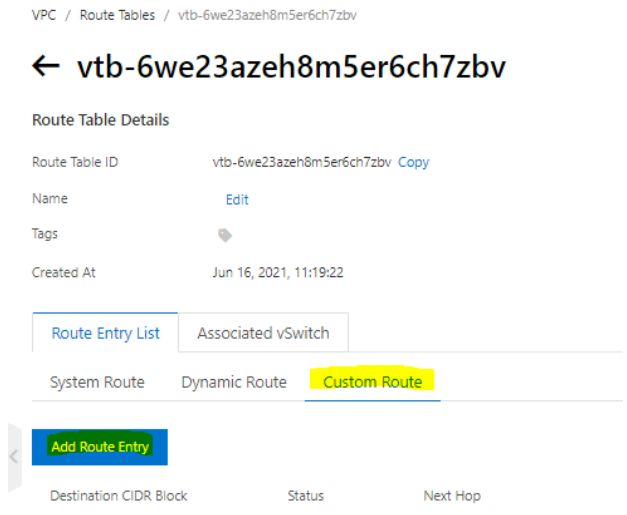Screen dimensions: 627x515
Task: Click the back arrow beside the title
Action: point(47,67)
